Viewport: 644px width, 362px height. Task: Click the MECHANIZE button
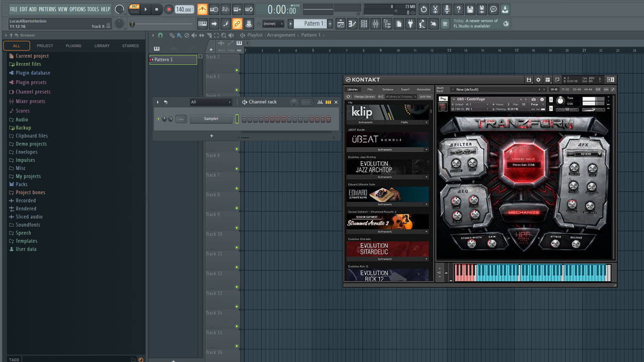523,213
